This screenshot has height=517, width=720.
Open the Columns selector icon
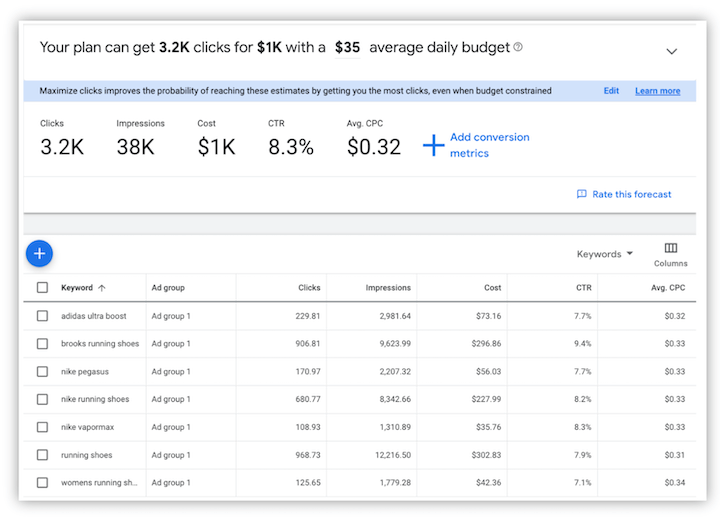(x=670, y=248)
